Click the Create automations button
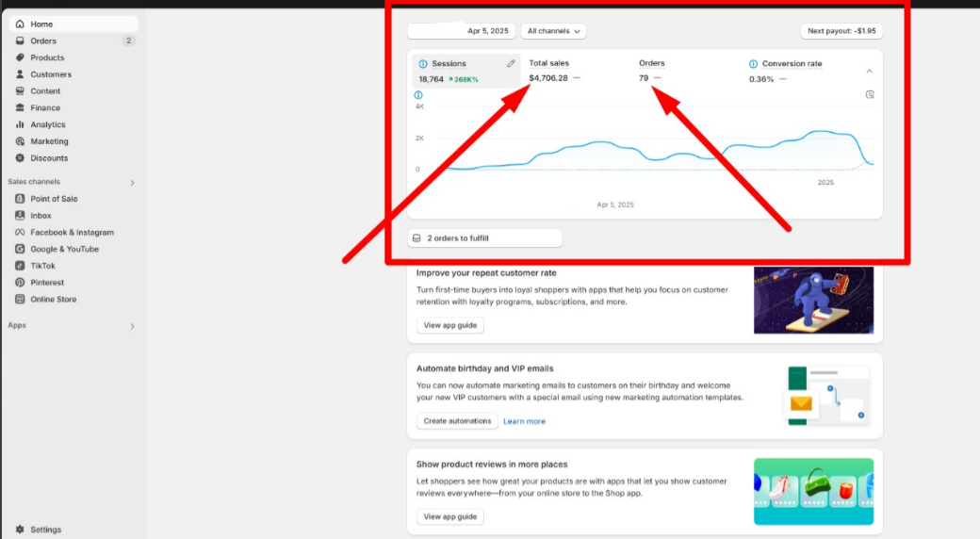980x539 pixels. pyautogui.click(x=457, y=421)
